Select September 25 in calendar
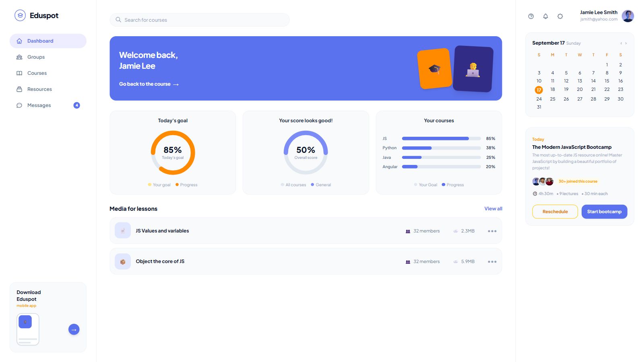644x362 pixels. tap(553, 99)
